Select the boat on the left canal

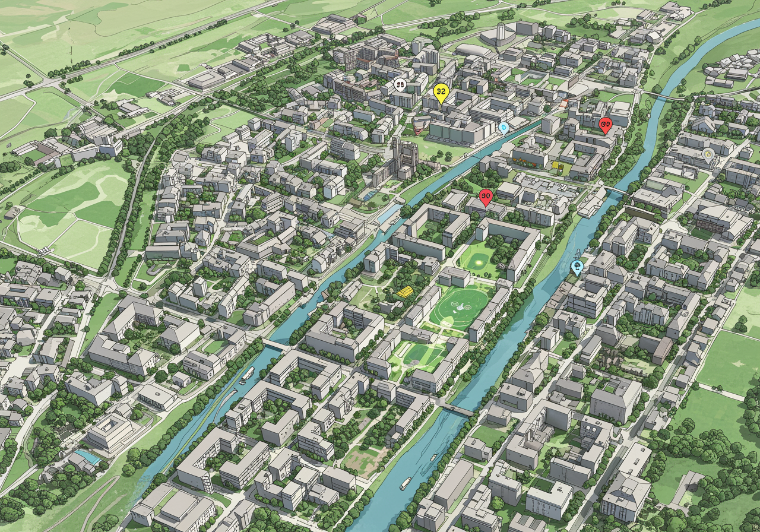(247, 374)
